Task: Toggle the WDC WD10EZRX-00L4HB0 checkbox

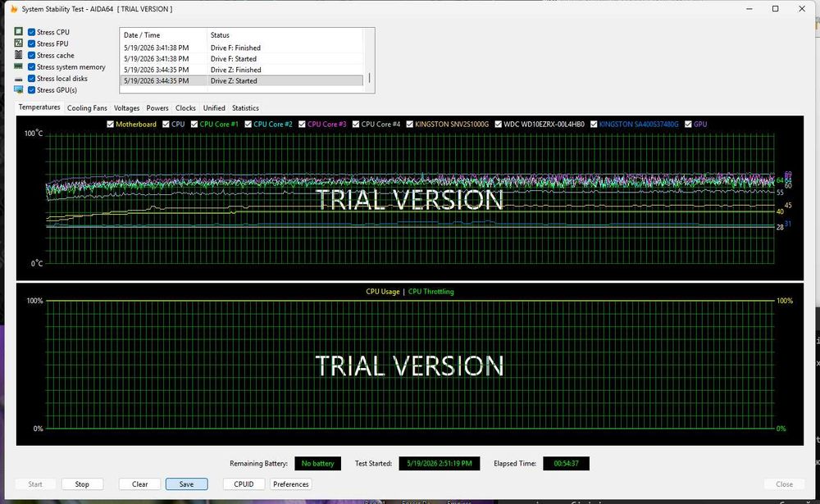Action: 499,124
